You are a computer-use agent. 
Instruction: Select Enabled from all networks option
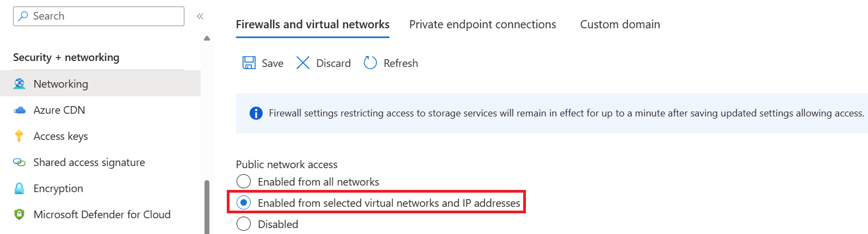tap(244, 182)
